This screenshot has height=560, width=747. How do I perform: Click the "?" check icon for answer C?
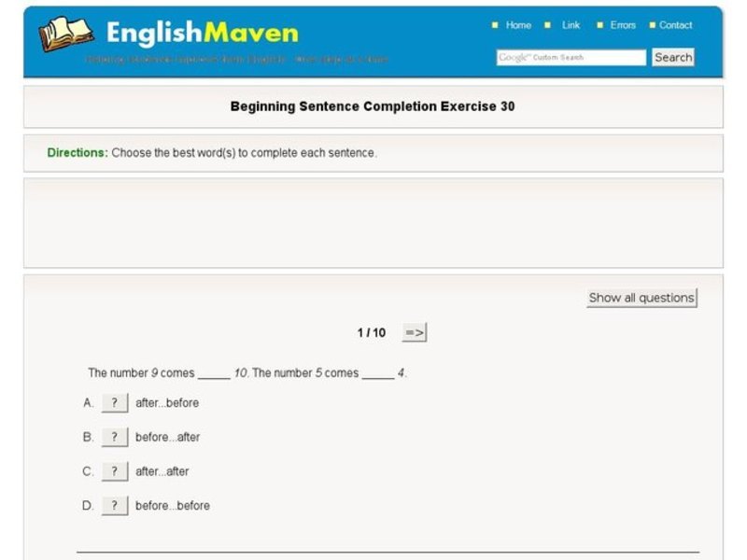tap(114, 471)
